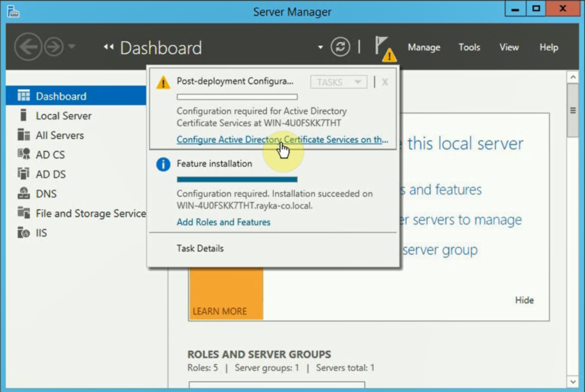
Task: Open the View menu
Action: point(509,47)
